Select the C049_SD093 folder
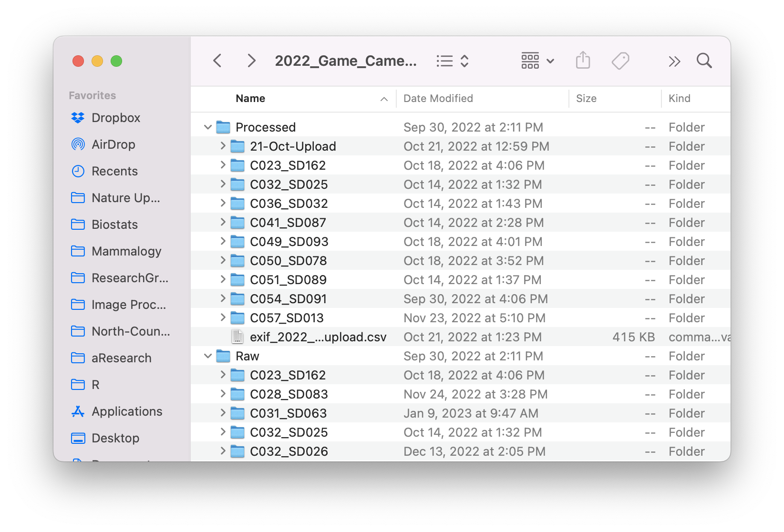This screenshot has width=784, height=532. point(461,242)
